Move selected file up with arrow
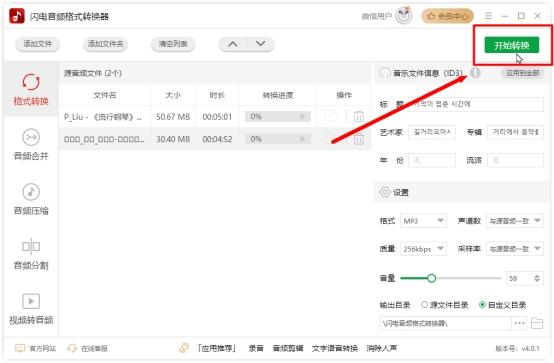 coord(232,44)
